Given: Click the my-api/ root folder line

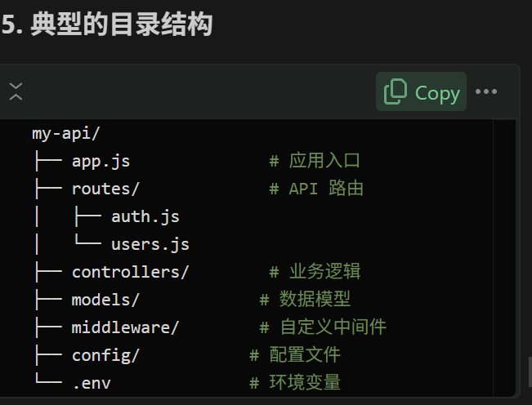Looking at the screenshot, I should (x=65, y=134).
